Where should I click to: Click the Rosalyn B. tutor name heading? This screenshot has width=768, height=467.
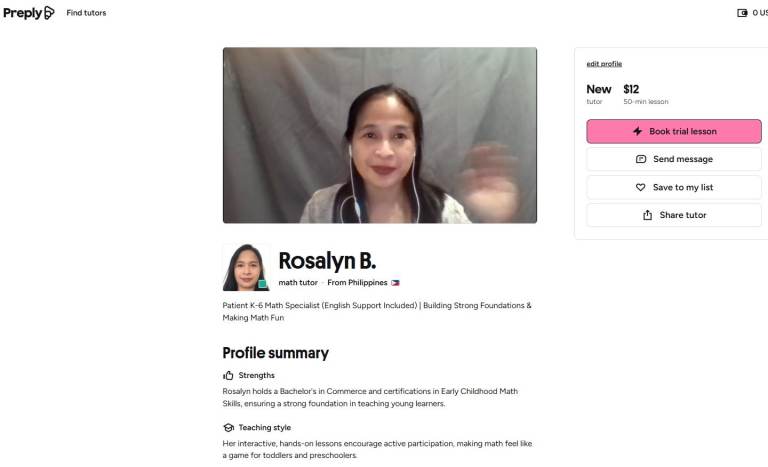click(327, 261)
